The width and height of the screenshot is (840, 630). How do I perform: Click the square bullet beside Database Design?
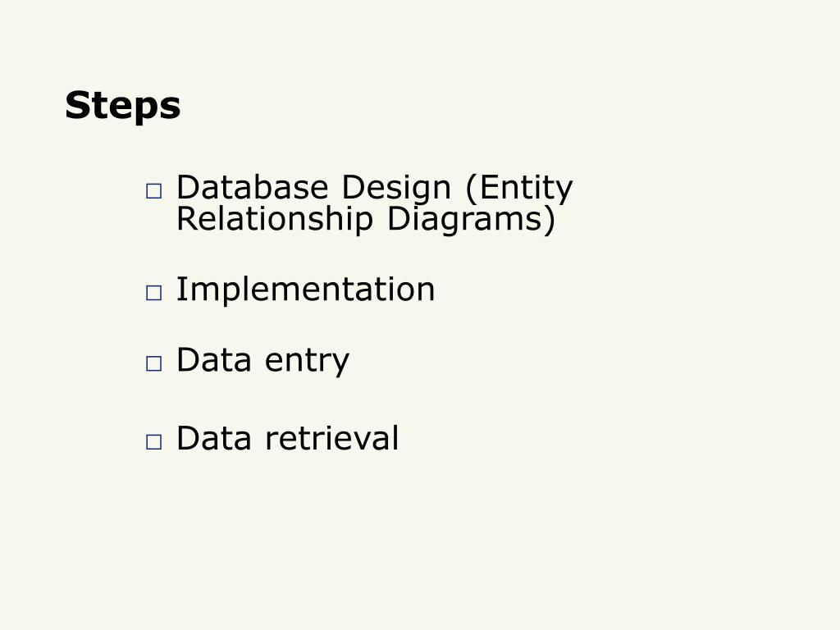(153, 191)
